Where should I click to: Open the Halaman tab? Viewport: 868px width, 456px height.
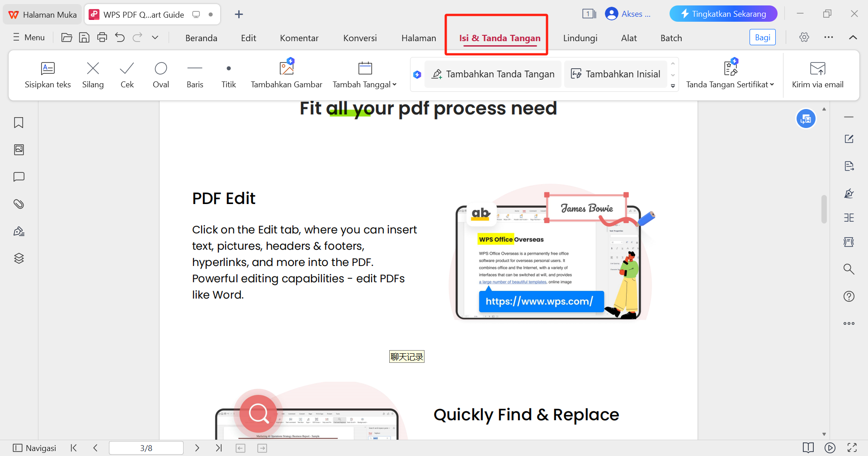[x=419, y=38]
